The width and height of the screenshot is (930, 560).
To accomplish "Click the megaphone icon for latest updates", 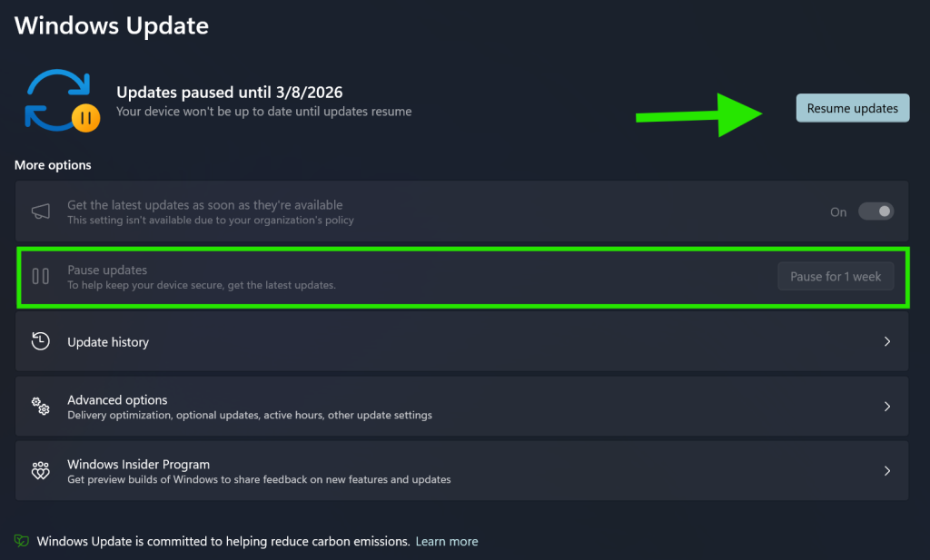I will pos(41,211).
